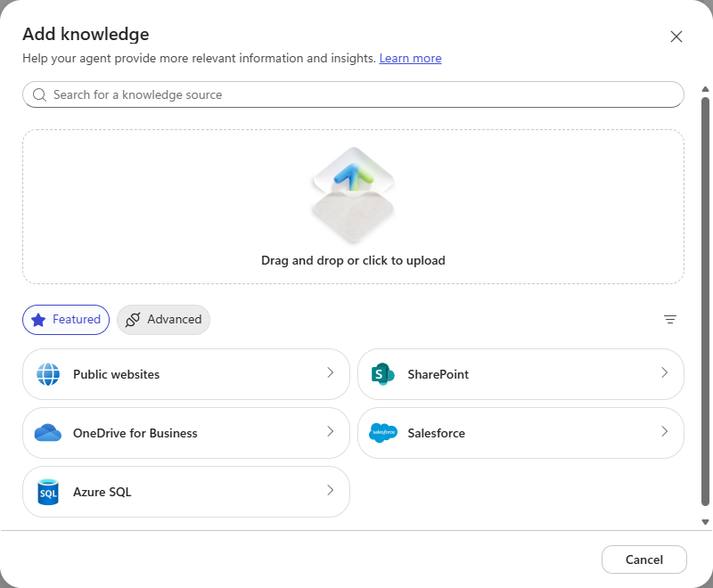The image size is (713, 588).
Task: Click the Azure SQL database icon
Action: point(48,492)
